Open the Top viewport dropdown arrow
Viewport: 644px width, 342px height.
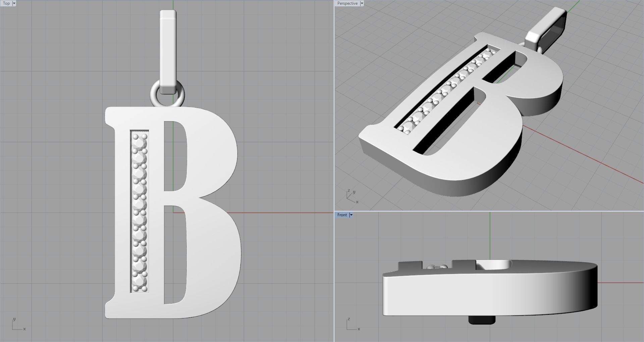[x=14, y=3]
